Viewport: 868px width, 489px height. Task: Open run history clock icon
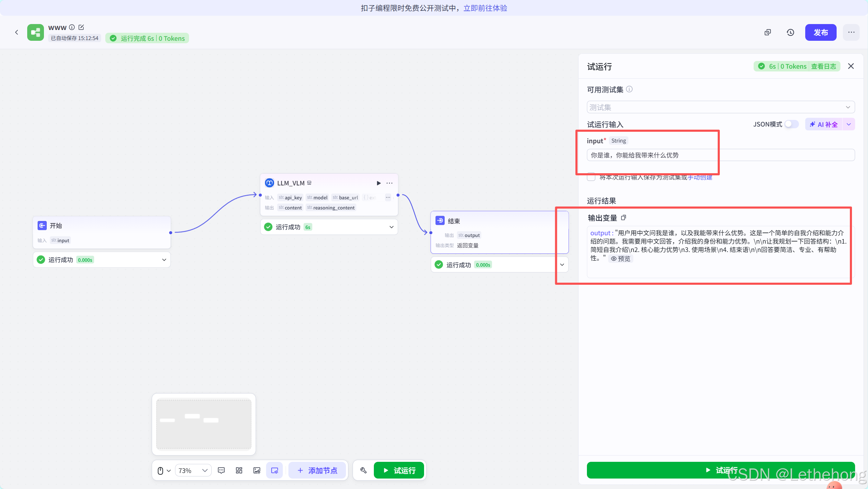pos(790,32)
